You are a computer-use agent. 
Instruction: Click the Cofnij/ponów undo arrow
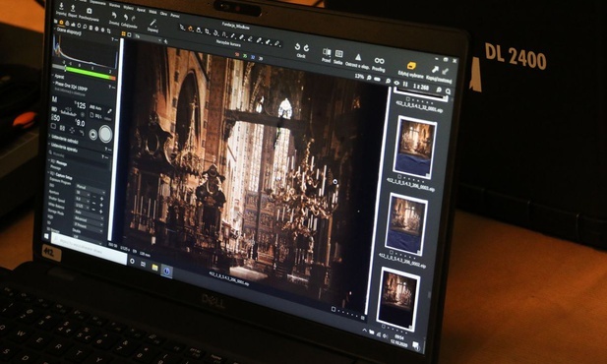tap(125, 17)
